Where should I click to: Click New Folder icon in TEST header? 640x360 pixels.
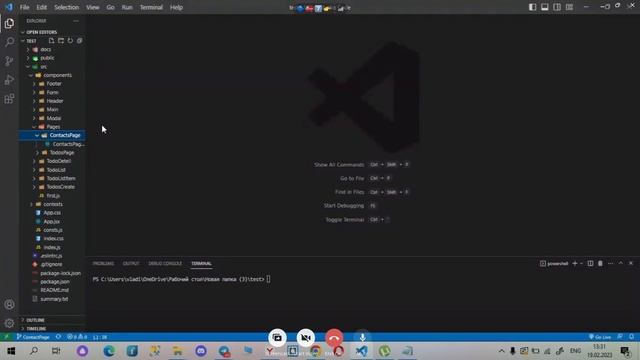(61, 41)
